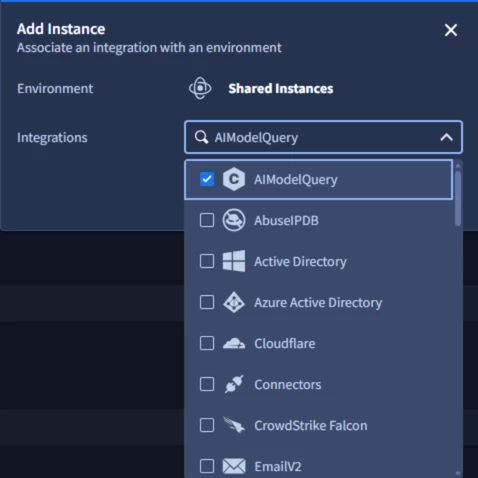The image size is (478, 478).
Task: Click the Active Directory Windows icon
Action: tap(234, 261)
